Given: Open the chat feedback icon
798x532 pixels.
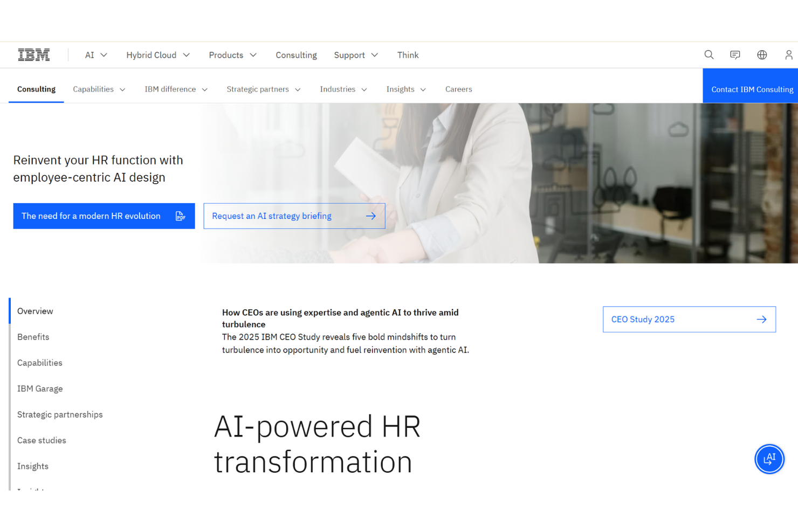Looking at the screenshot, I should coord(735,54).
